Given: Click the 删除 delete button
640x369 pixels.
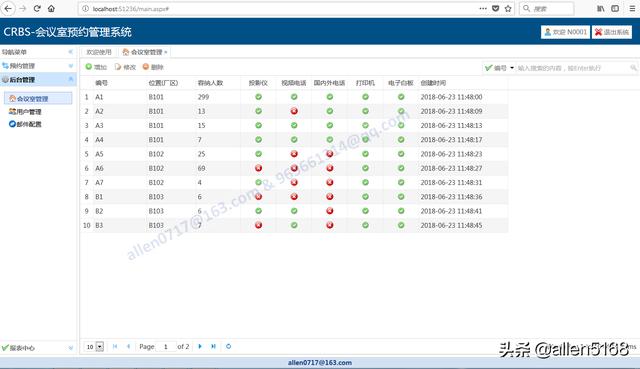Looking at the screenshot, I should pos(153,67).
